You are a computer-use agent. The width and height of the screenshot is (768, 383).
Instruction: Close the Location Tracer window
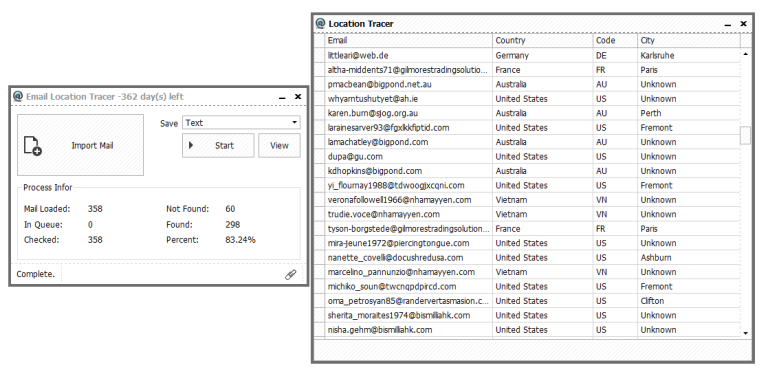point(743,23)
